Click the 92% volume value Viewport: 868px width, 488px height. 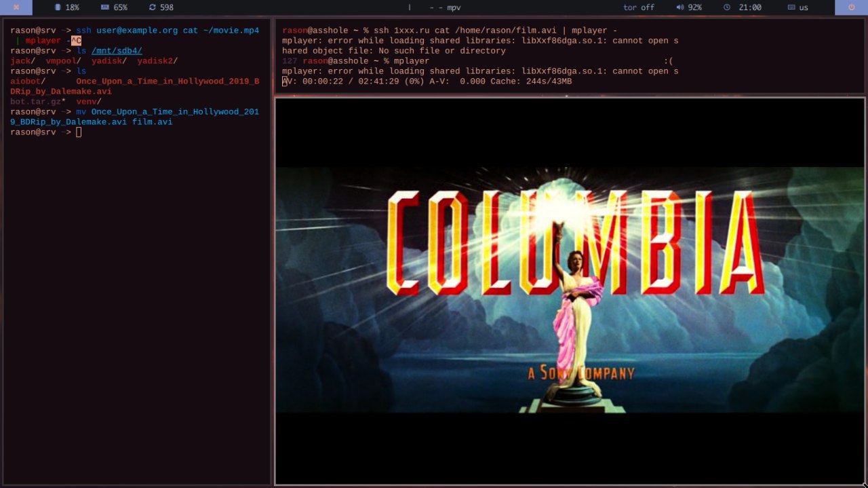(694, 7)
